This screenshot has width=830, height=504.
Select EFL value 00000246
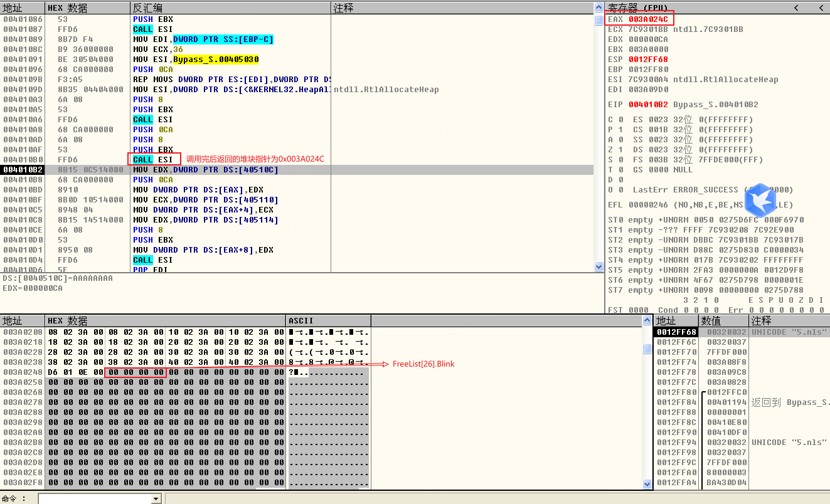click(648, 204)
